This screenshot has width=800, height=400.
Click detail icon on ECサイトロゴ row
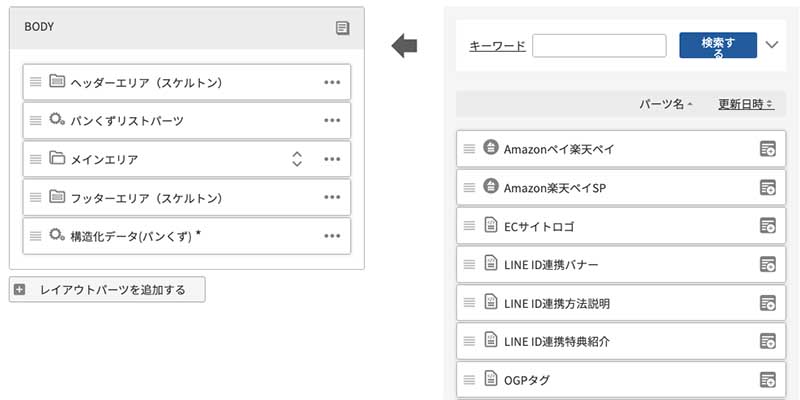pyautogui.click(x=768, y=225)
